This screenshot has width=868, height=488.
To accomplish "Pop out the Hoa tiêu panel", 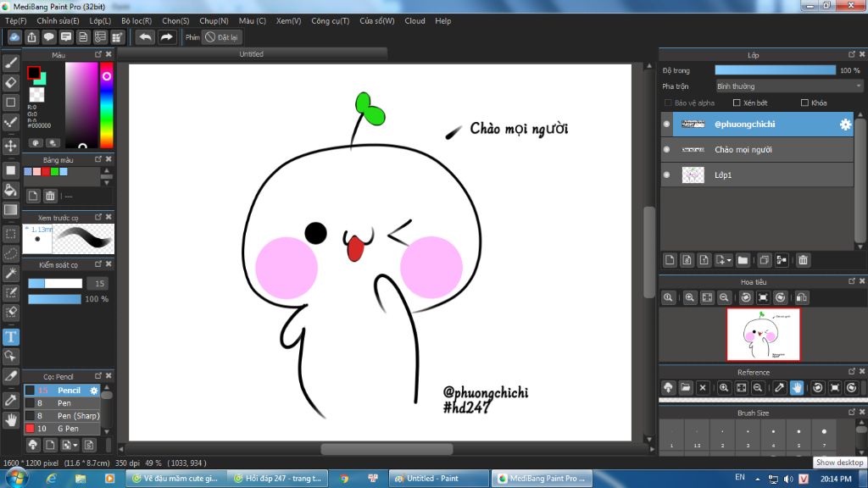I will pos(851,281).
